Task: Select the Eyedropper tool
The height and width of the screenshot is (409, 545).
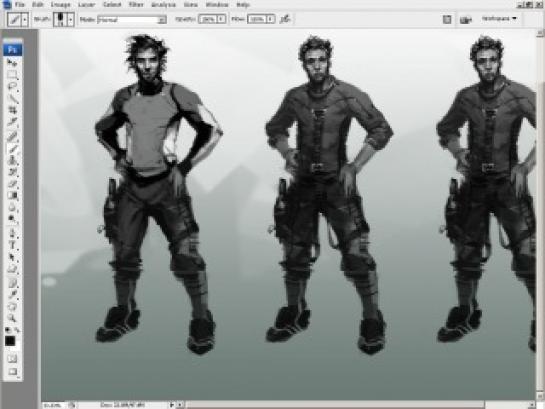Action: coord(12,295)
